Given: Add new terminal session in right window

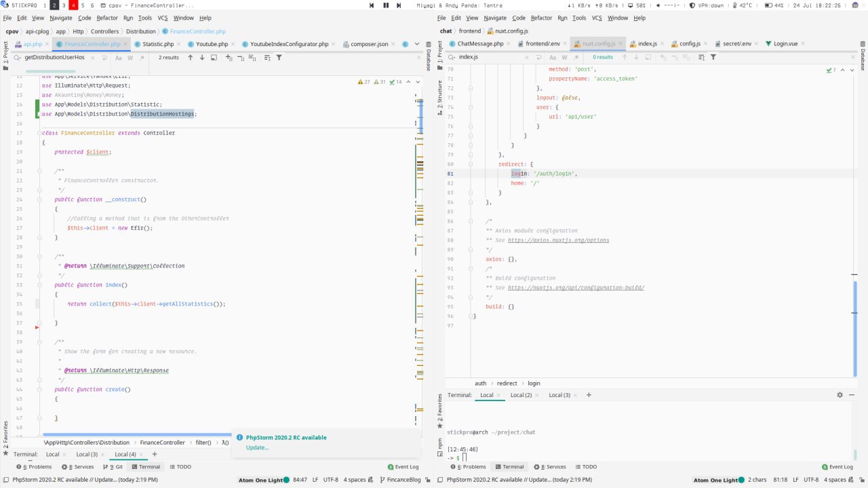Looking at the screenshot, I should (589, 394).
